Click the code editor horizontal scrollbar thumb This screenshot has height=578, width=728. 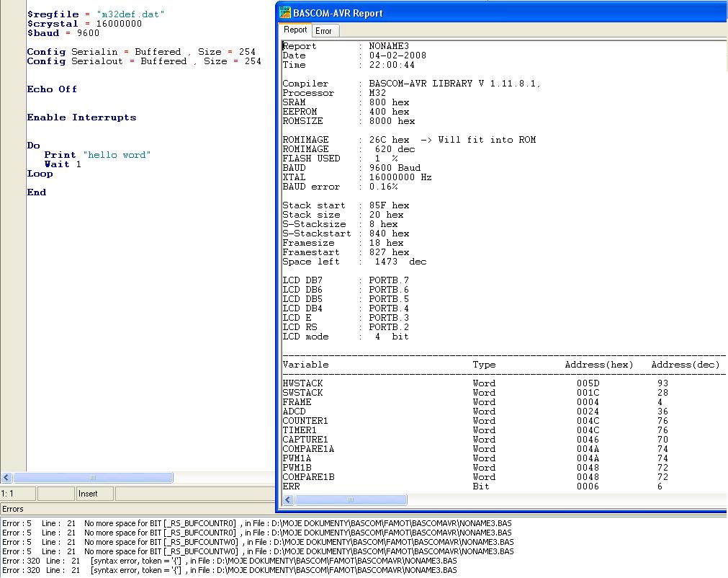(93, 478)
